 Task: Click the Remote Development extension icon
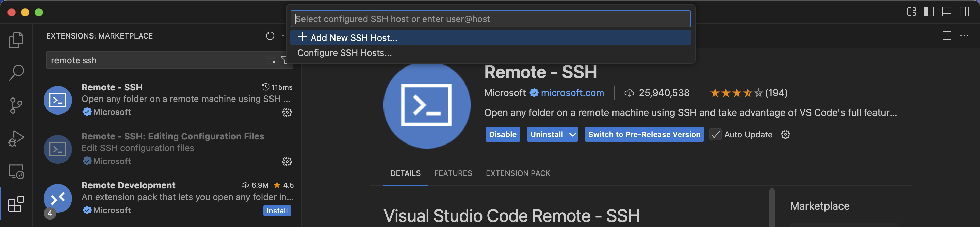coord(58,198)
